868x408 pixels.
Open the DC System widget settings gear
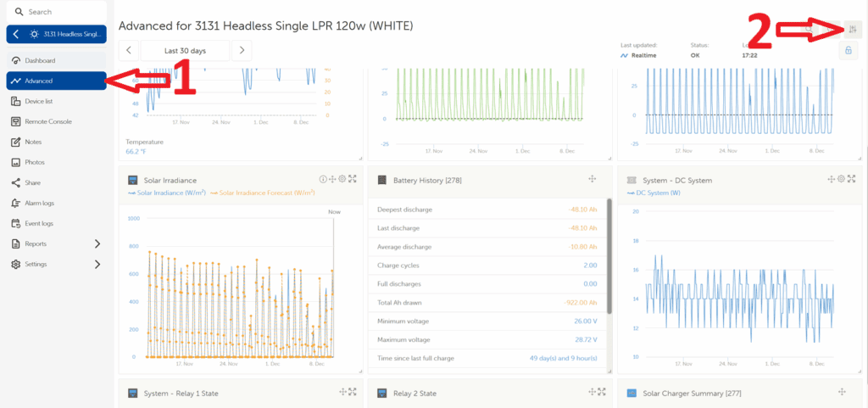841,180
